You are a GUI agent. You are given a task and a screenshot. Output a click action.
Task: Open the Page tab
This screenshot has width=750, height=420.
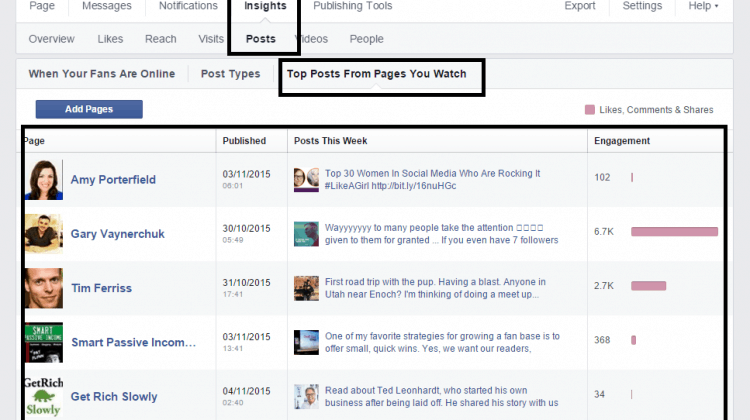pyautogui.click(x=42, y=6)
